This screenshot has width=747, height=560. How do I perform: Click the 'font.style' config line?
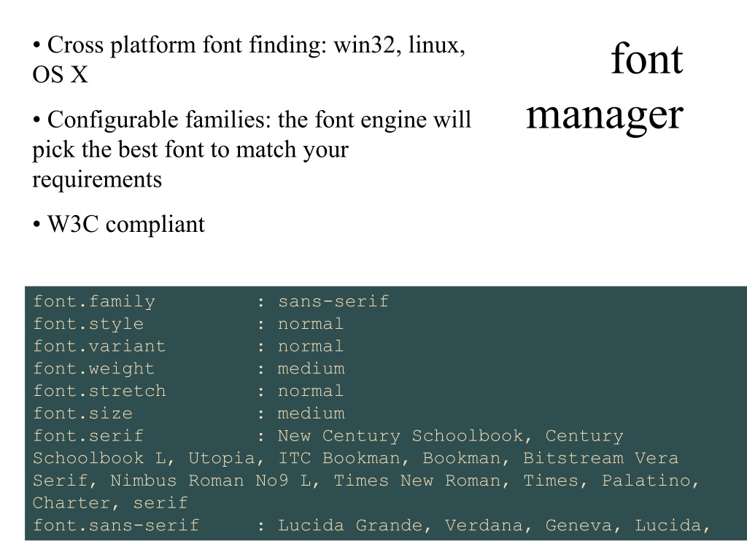(188, 324)
